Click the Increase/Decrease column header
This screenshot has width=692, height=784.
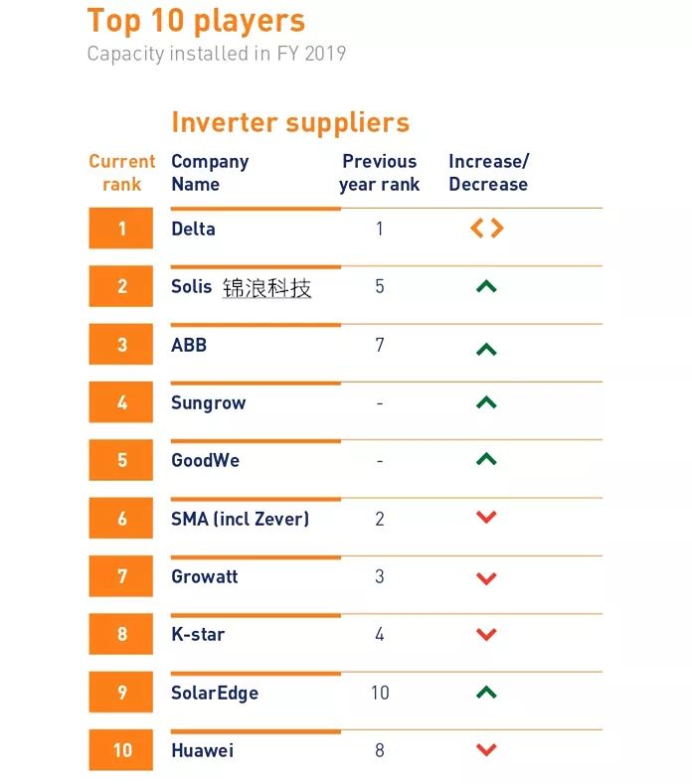488,173
